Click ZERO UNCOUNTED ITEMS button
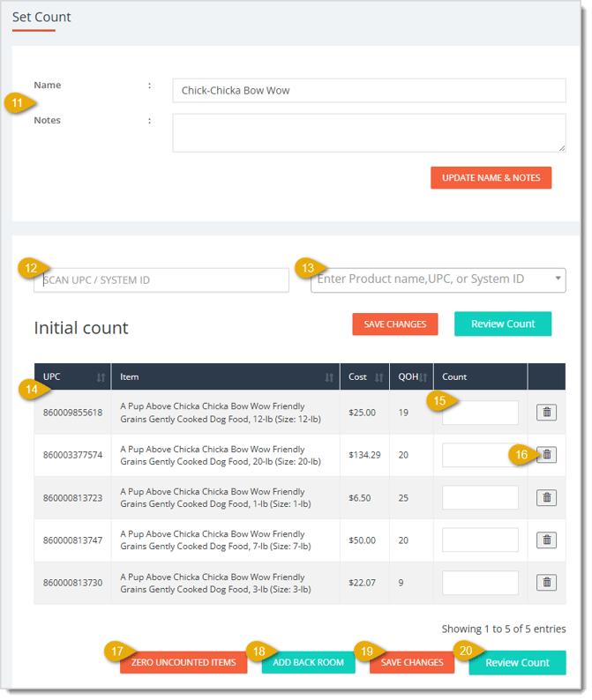 click(184, 662)
